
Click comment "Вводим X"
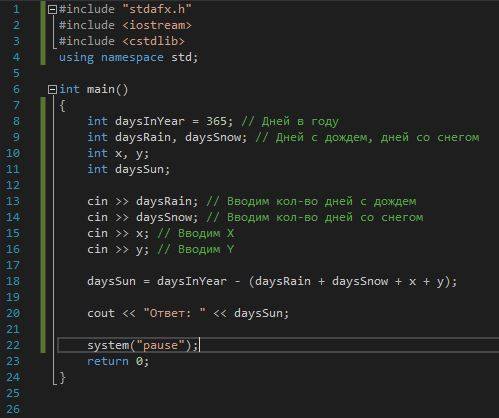pyautogui.click(x=196, y=233)
